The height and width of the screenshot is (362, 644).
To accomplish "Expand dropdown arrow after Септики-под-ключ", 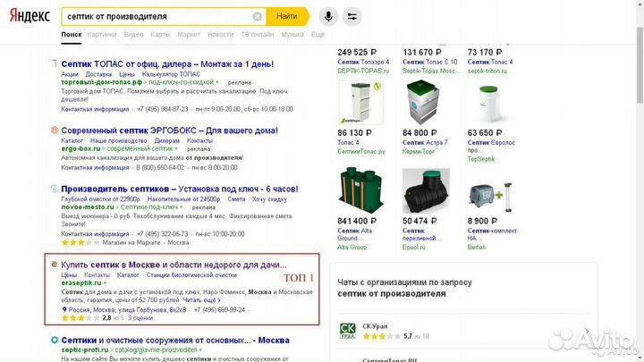I will pos(181,207).
